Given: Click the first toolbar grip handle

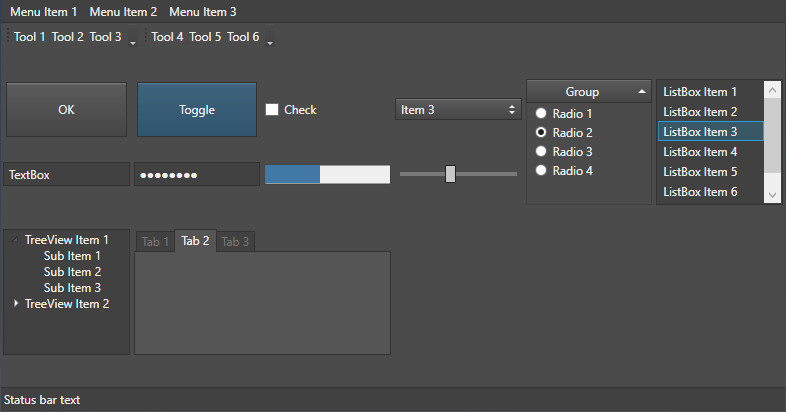Looking at the screenshot, I should (x=8, y=36).
